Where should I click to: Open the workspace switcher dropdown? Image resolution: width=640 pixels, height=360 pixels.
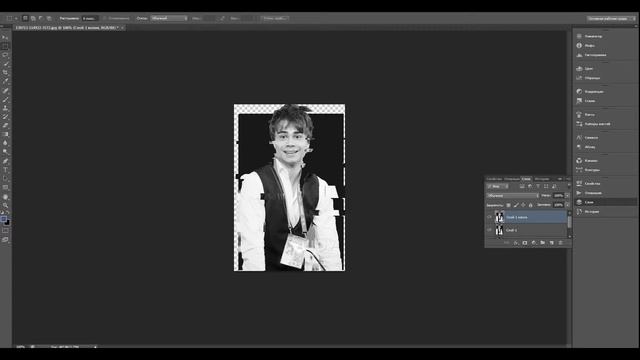(611, 18)
